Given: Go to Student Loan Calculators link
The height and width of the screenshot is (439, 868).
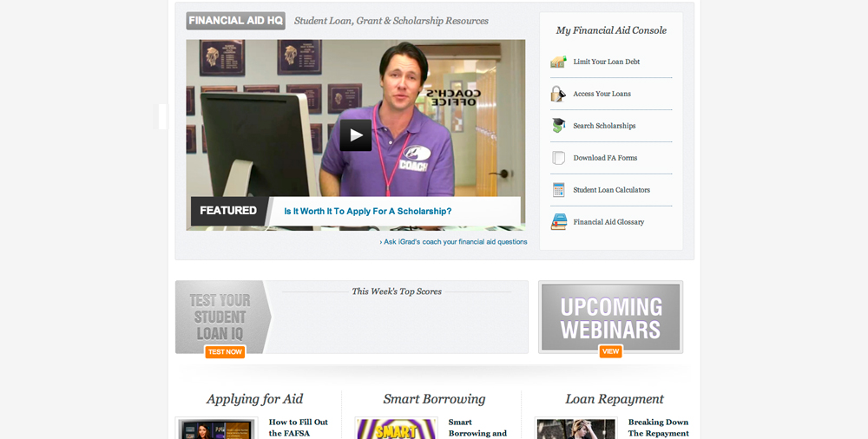Looking at the screenshot, I should pos(611,190).
